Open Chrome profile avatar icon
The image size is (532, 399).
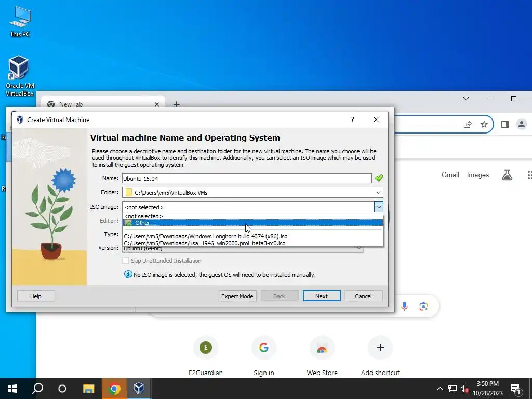click(522, 124)
